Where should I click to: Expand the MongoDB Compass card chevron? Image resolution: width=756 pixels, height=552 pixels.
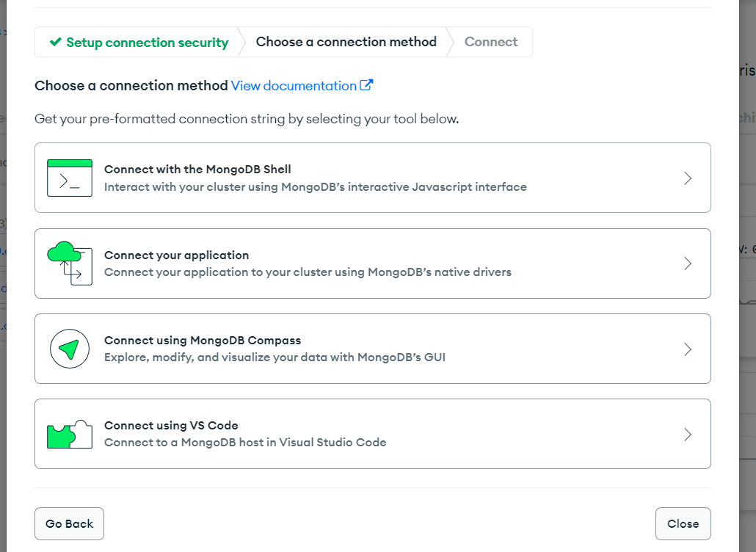(x=688, y=348)
